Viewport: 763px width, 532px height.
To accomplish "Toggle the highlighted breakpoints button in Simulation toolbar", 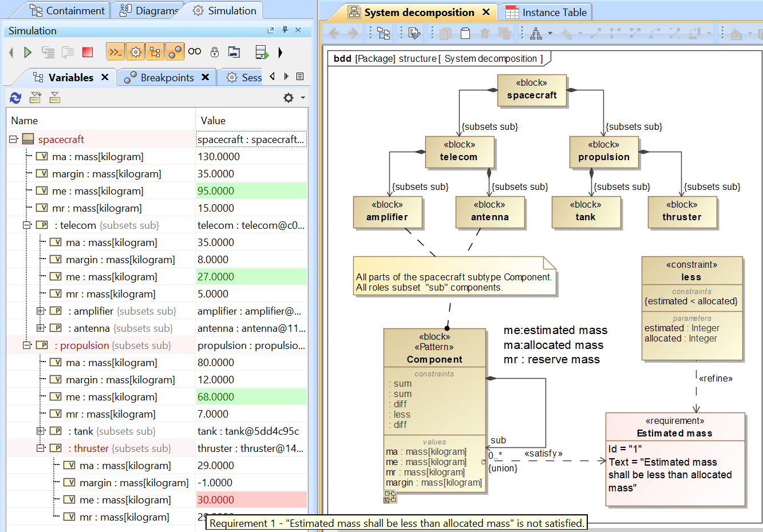I will (175, 53).
